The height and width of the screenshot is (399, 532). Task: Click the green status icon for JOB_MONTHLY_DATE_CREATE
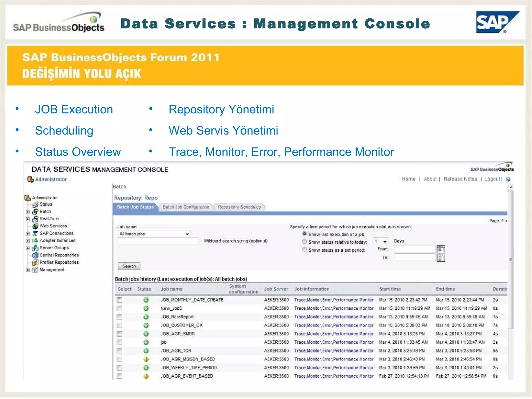coord(146,300)
